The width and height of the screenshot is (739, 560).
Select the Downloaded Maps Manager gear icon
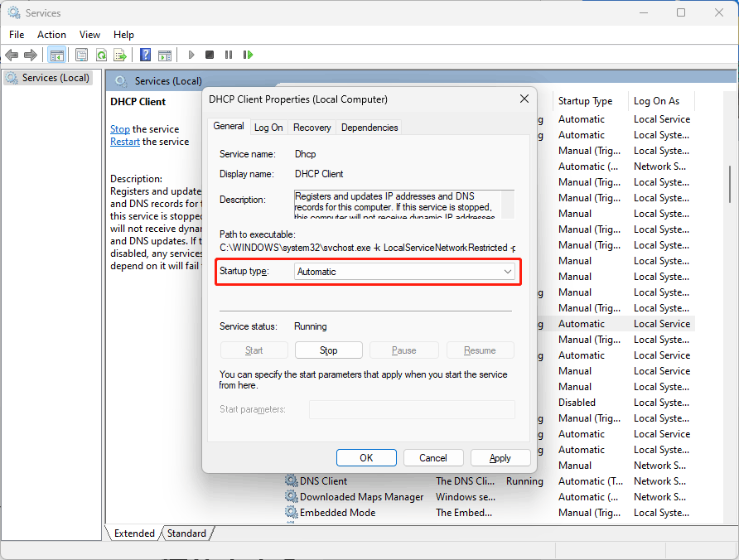point(292,496)
